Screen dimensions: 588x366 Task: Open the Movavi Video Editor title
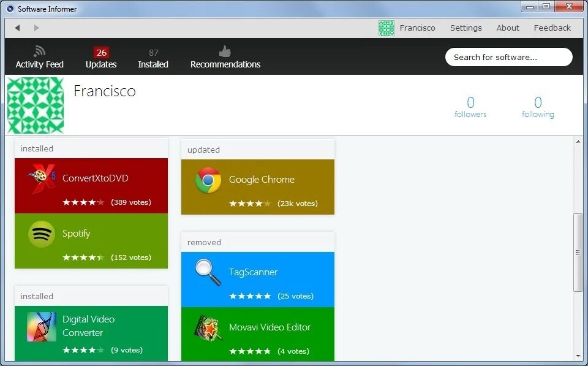(x=269, y=327)
